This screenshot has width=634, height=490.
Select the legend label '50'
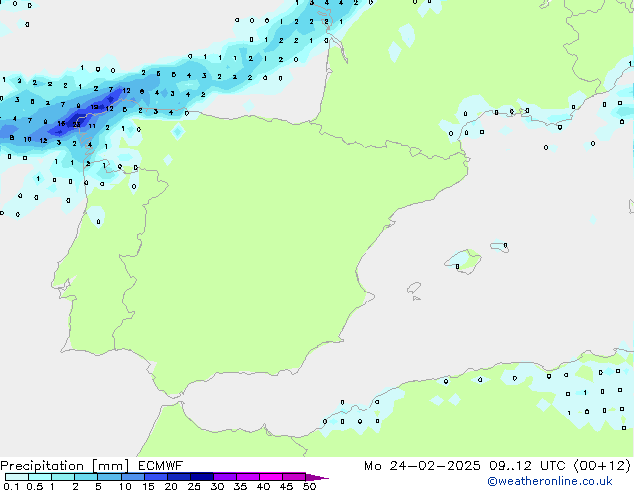click(310, 486)
